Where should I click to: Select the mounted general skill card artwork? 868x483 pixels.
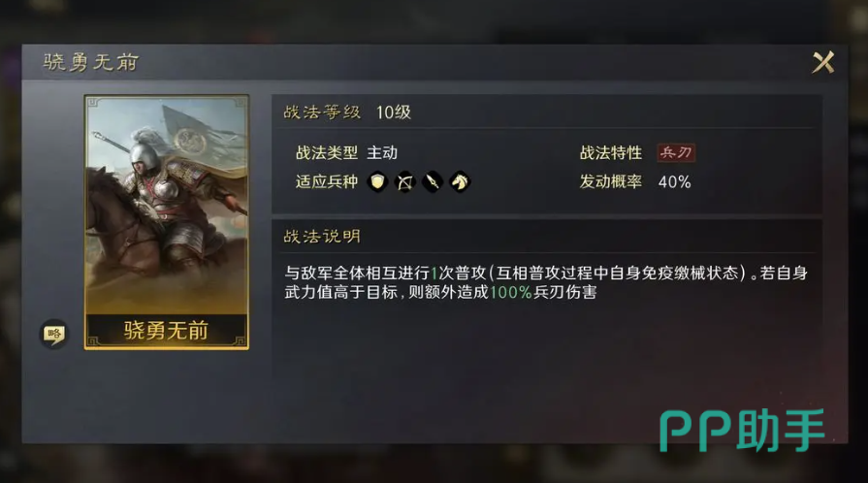coord(166,206)
